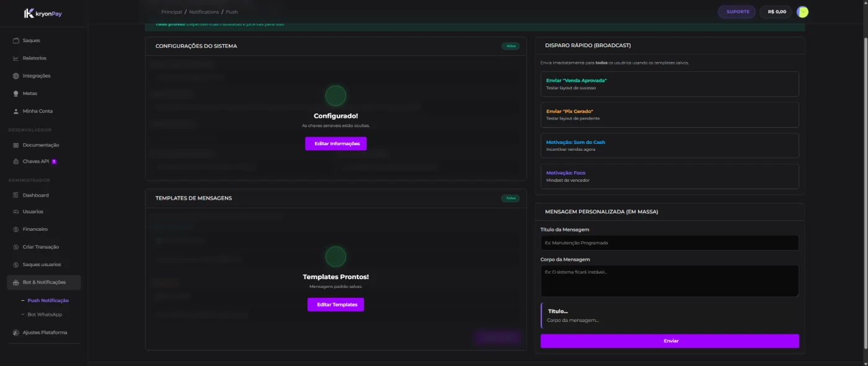Viewport: 868px width, 366px height.
Task: Open the Push Notificação submenu item
Action: (48, 300)
